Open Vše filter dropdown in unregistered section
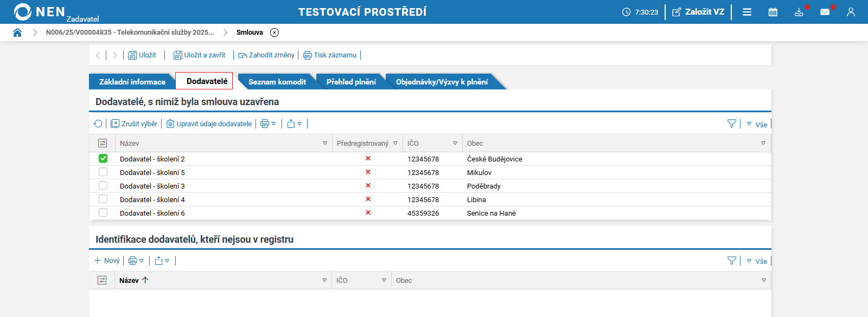This screenshot has height=317, width=868. click(757, 261)
